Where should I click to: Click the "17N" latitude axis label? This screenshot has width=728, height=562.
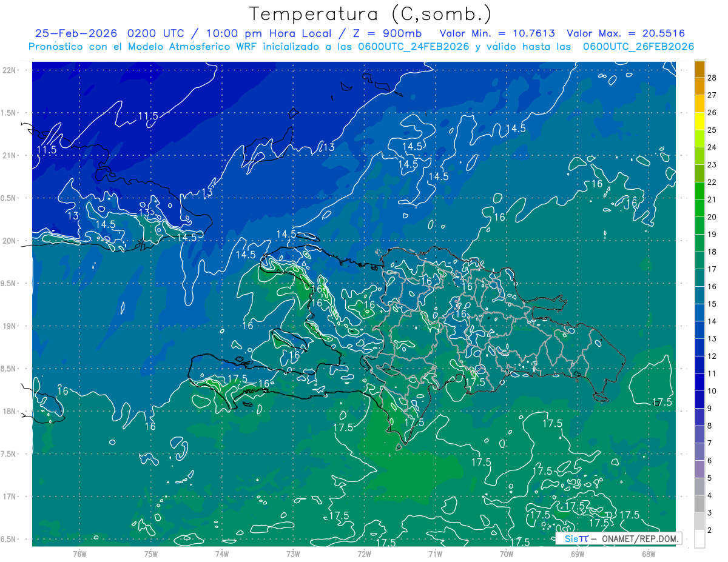coord(9,497)
